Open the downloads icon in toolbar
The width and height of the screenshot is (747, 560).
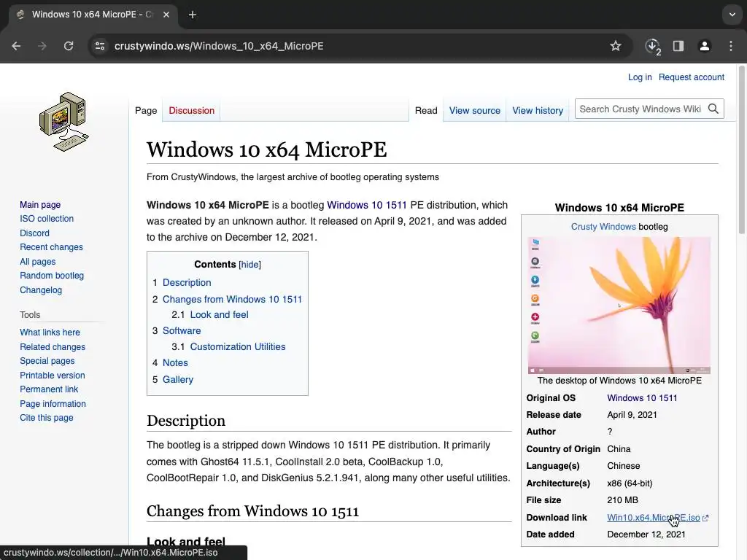click(x=652, y=46)
